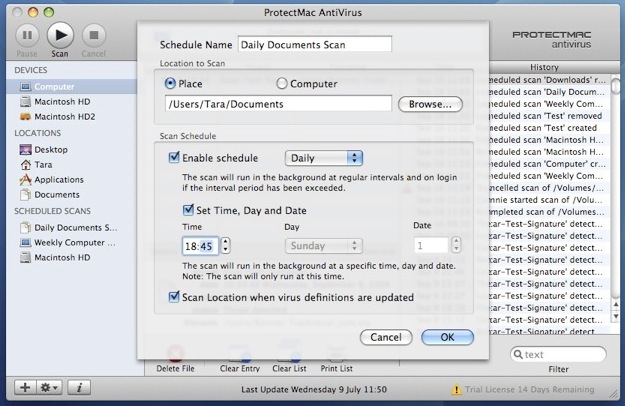Open the Daily frequency dropdown

(x=324, y=157)
